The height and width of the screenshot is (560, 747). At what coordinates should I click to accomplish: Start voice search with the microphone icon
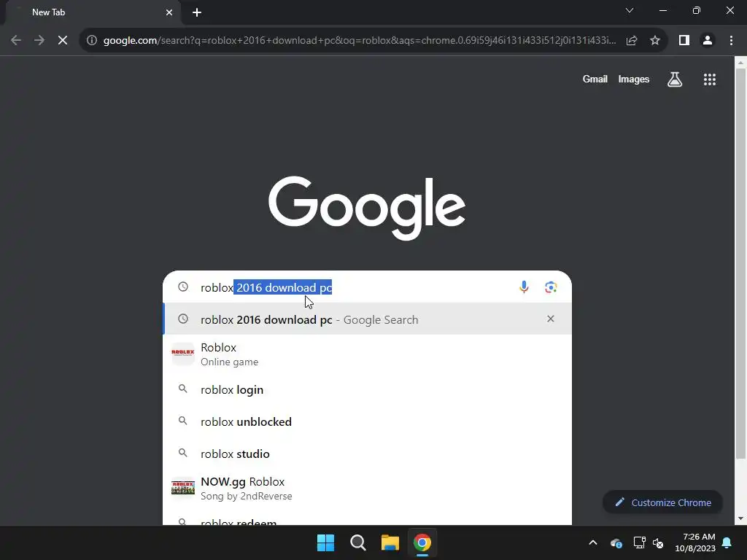(x=524, y=287)
